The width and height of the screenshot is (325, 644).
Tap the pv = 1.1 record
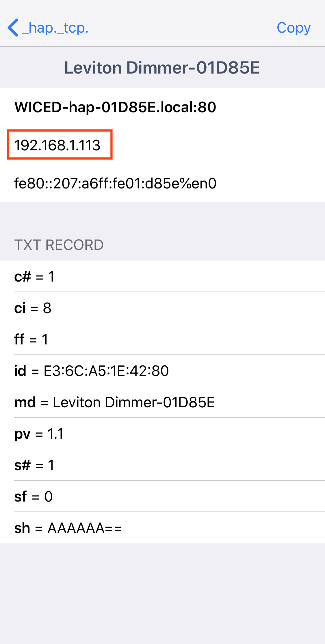pyautogui.click(x=39, y=434)
